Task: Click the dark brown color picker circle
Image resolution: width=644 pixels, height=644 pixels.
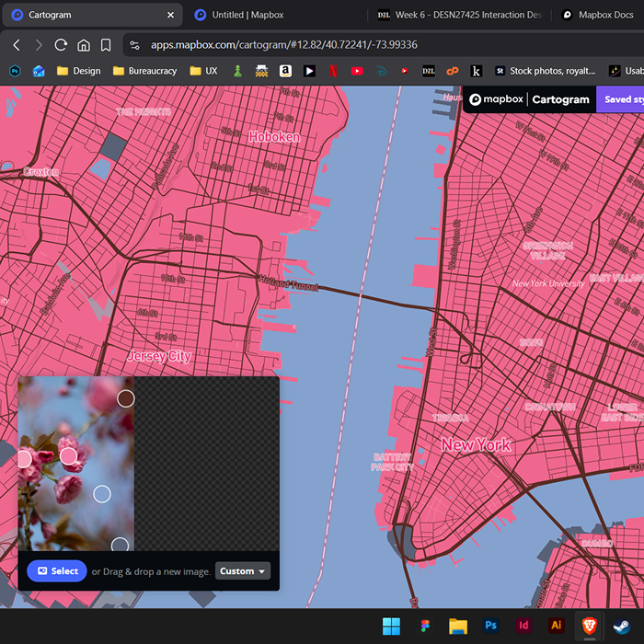Action: click(126, 398)
